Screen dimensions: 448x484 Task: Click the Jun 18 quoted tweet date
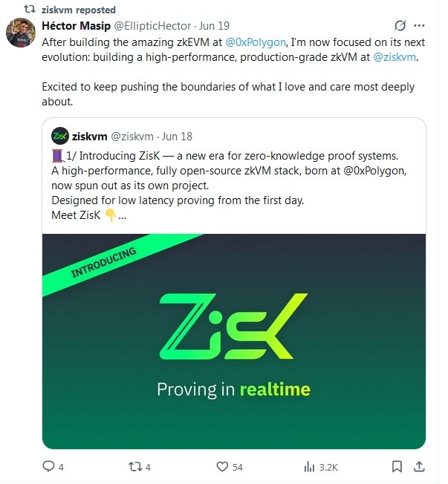click(177, 136)
